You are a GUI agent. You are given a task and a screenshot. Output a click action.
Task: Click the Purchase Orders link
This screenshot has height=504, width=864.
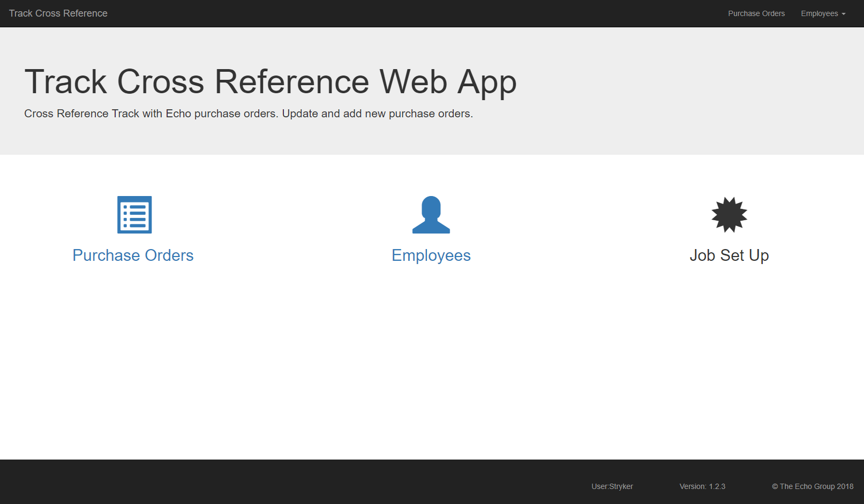click(133, 255)
